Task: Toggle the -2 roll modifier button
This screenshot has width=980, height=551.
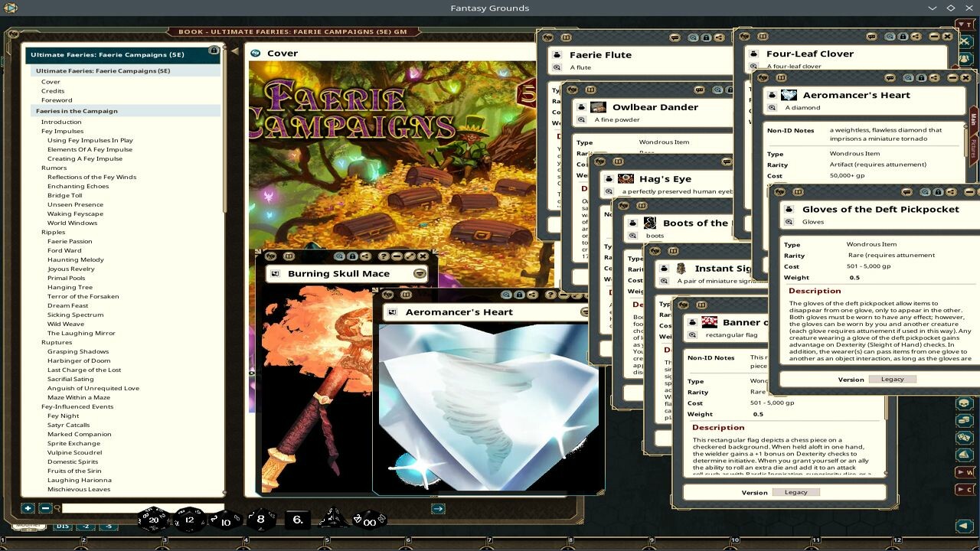Action: click(85, 527)
